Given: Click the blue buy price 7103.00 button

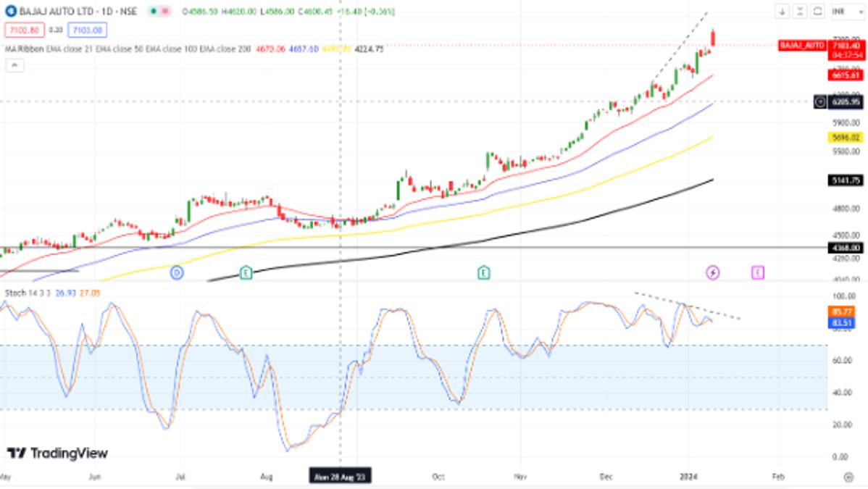Looking at the screenshot, I should (88, 30).
